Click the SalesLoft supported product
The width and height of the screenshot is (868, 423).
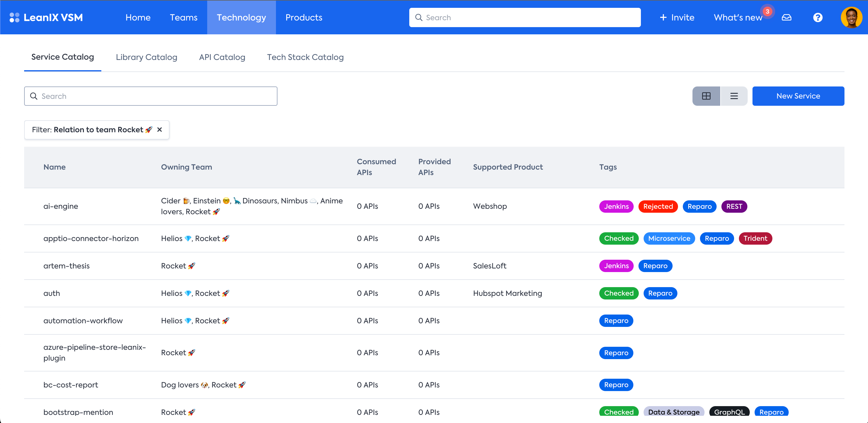[x=489, y=266]
